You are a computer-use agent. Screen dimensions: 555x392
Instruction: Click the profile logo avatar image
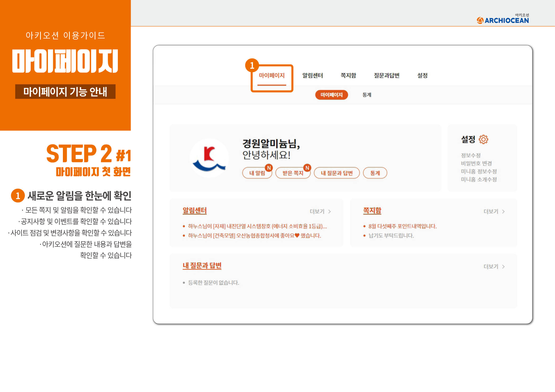[209, 158]
